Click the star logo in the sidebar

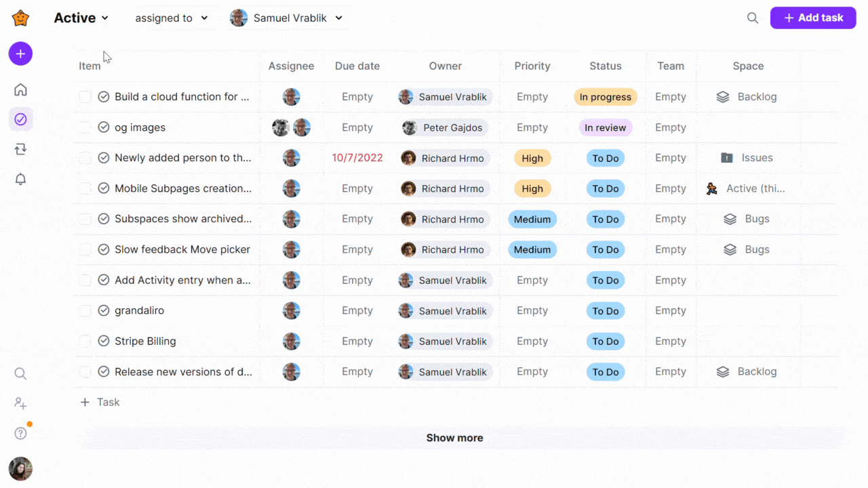coord(20,18)
